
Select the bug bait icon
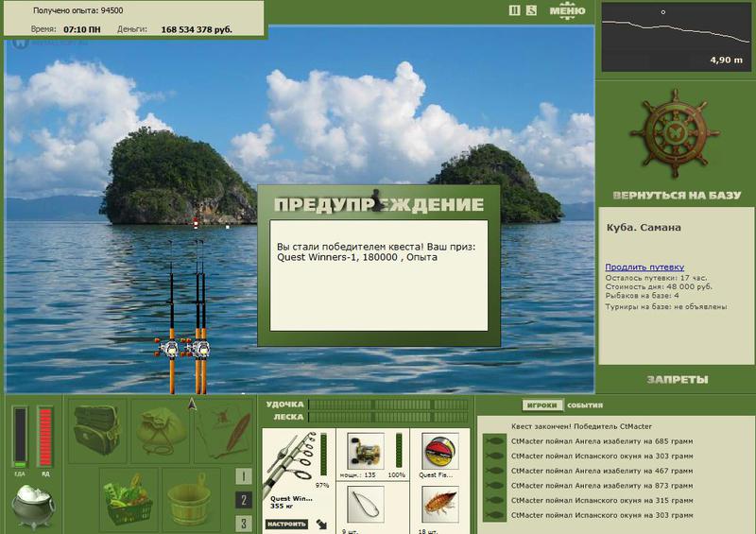439,505
